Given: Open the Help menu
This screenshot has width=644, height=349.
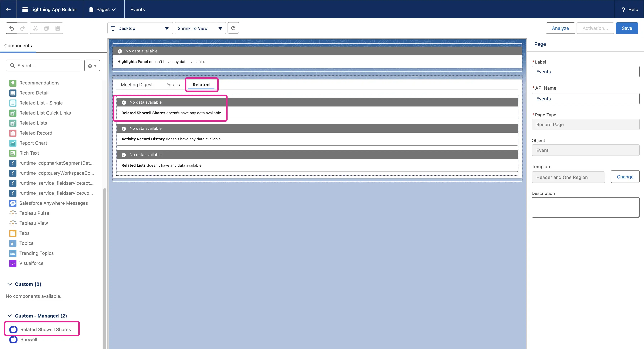Looking at the screenshot, I should point(630,9).
